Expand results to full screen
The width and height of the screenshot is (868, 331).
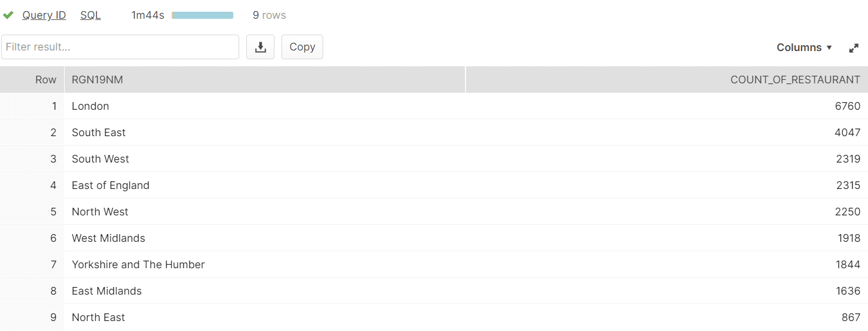pyautogui.click(x=854, y=48)
